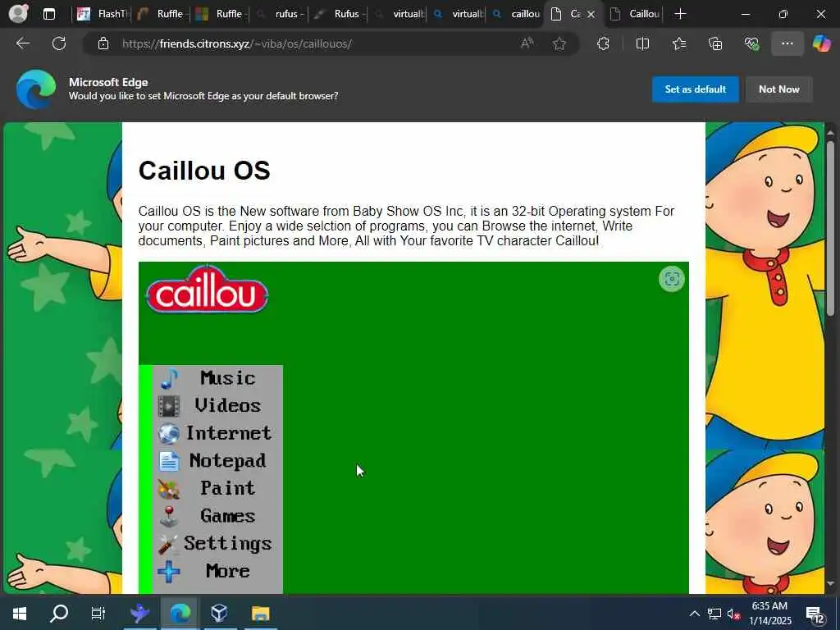Open VirtualBox from the taskbar
This screenshot has width=840, height=630.
click(x=219, y=613)
